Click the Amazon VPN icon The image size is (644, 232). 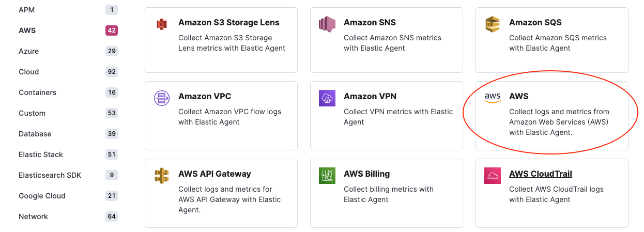327,98
